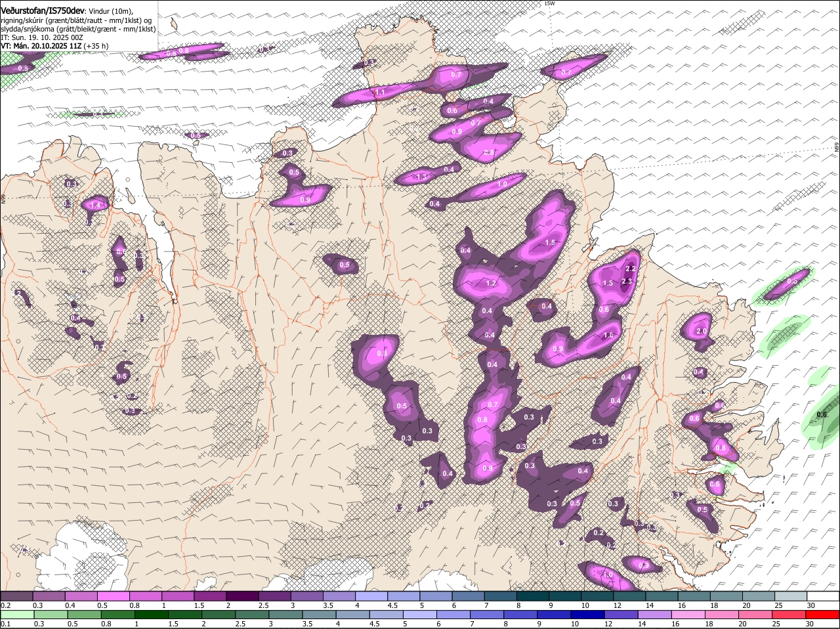Select the 'IT: Sun. 19. 10. 2025 00Z' line
The height and width of the screenshot is (629, 840).
[x=41, y=37]
